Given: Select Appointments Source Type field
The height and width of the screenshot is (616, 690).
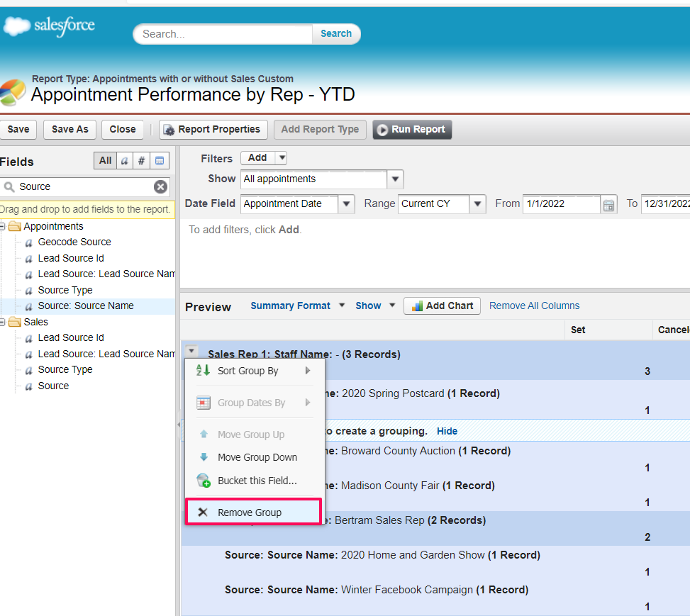Looking at the screenshot, I should pyautogui.click(x=65, y=291).
